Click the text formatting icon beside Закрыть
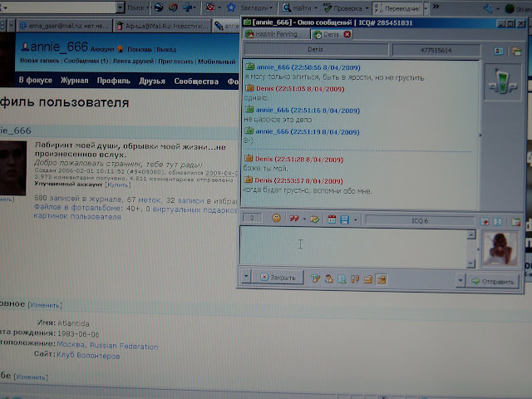532x399 pixels. 315,279
